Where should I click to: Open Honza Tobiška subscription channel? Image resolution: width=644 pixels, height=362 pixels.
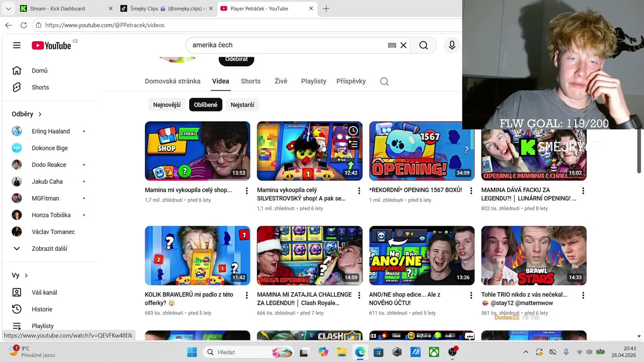point(50,215)
